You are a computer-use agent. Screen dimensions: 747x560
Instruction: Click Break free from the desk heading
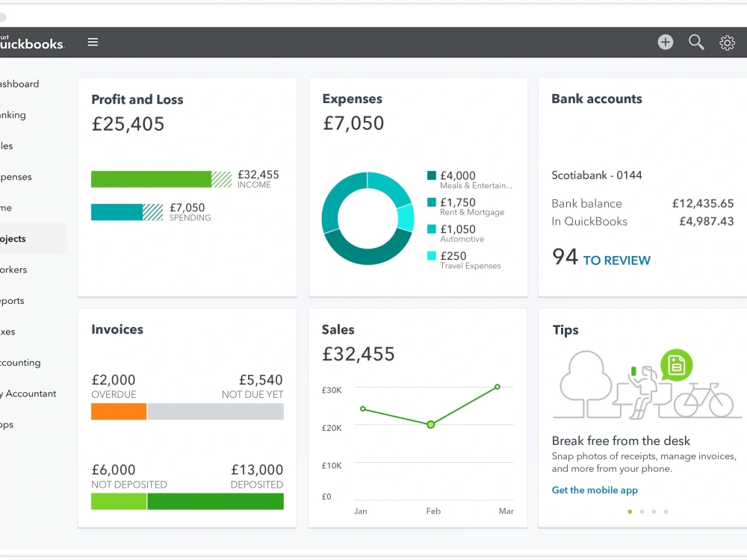point(621,441)
